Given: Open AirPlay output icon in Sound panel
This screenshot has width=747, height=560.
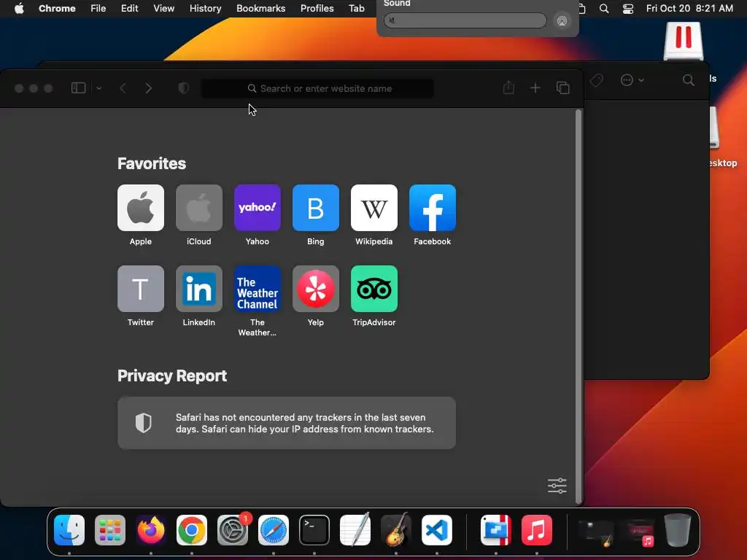Looking at the screenshot, I should (562, 20).
